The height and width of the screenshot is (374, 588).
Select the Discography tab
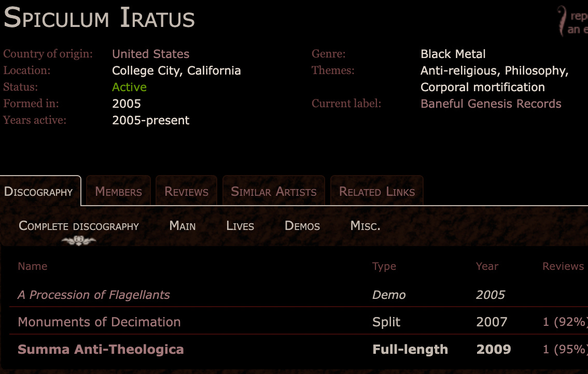point(38,192)
